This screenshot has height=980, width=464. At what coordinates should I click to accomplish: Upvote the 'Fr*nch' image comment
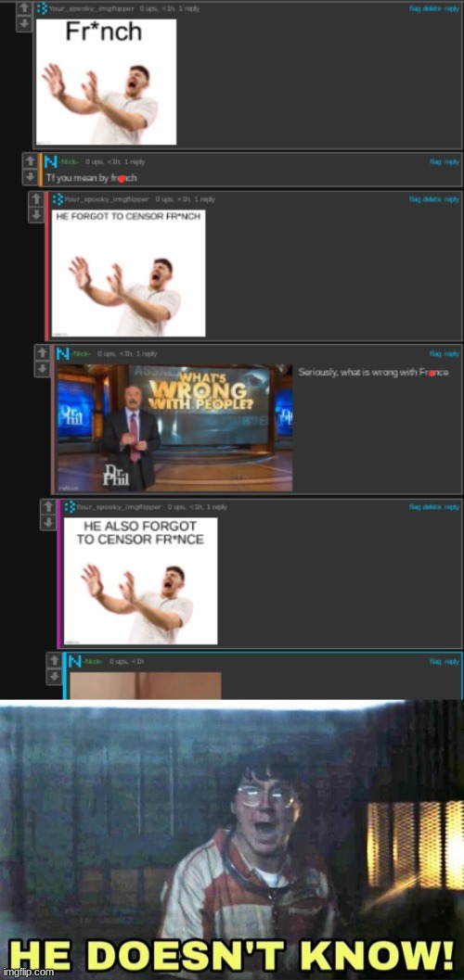tap(23, 8)
